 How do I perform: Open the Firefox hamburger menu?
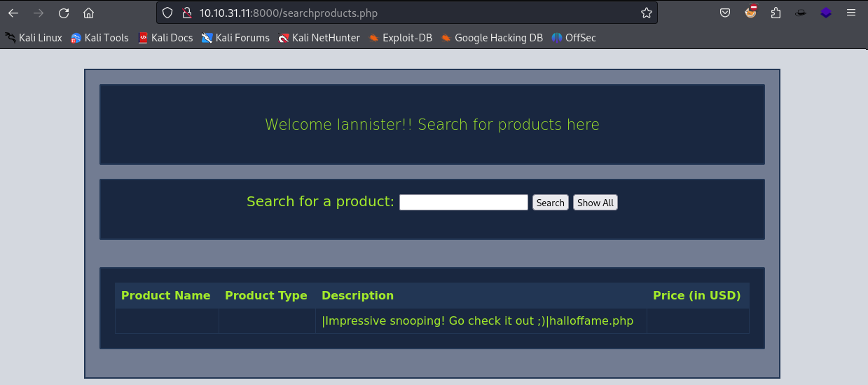(x=851, y=13)
